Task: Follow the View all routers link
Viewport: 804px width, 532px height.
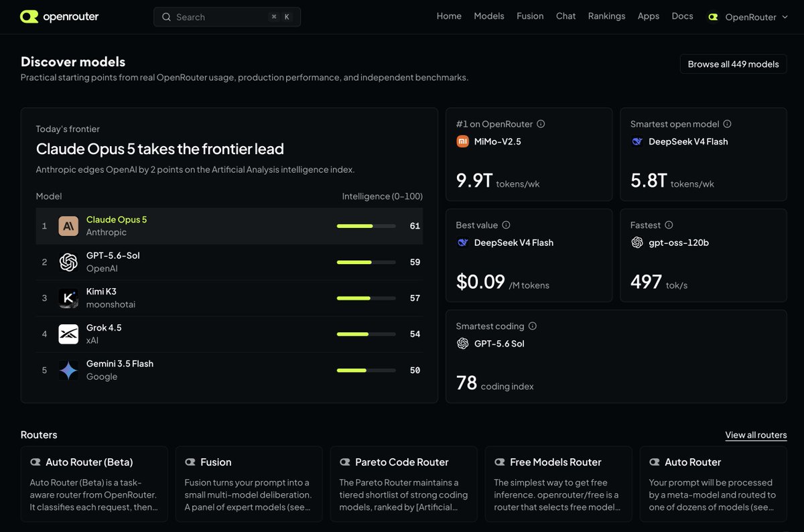Action: (756, 435)
